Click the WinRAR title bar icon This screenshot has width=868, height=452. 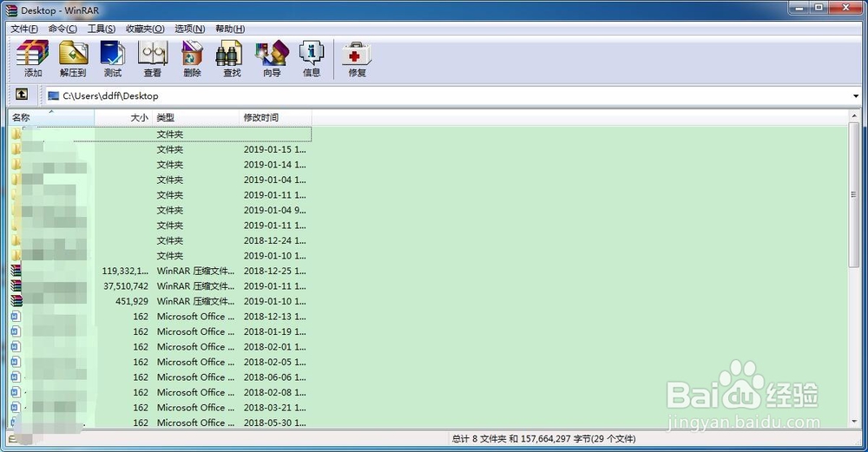pyautogui.click(x=10, y=10)
